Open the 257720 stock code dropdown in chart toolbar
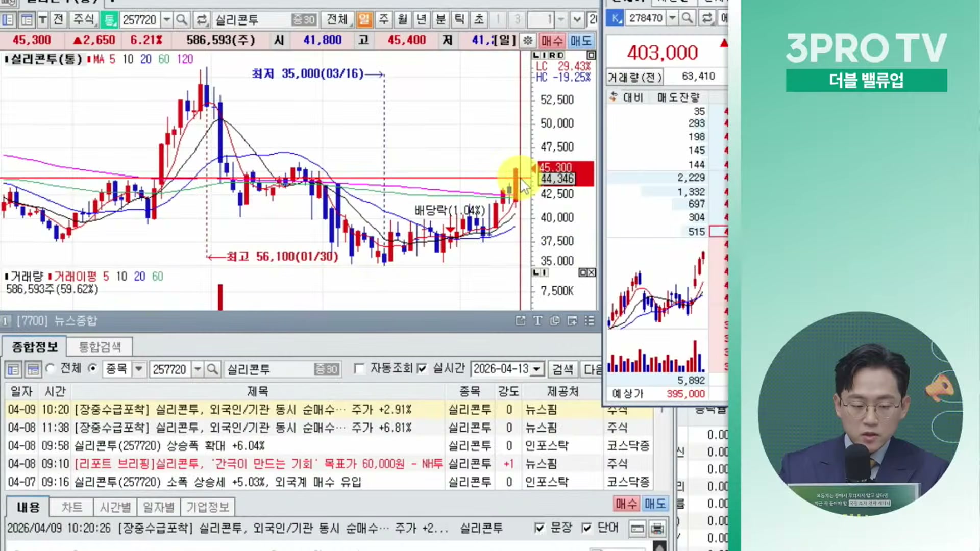This screenshot has height=551, width=980. (166, 20)
